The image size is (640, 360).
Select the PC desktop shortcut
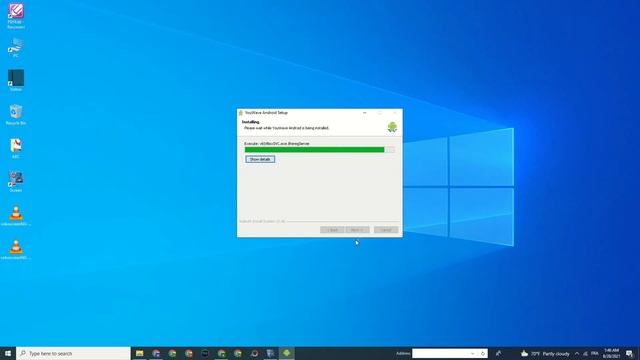tap(16, 47)
